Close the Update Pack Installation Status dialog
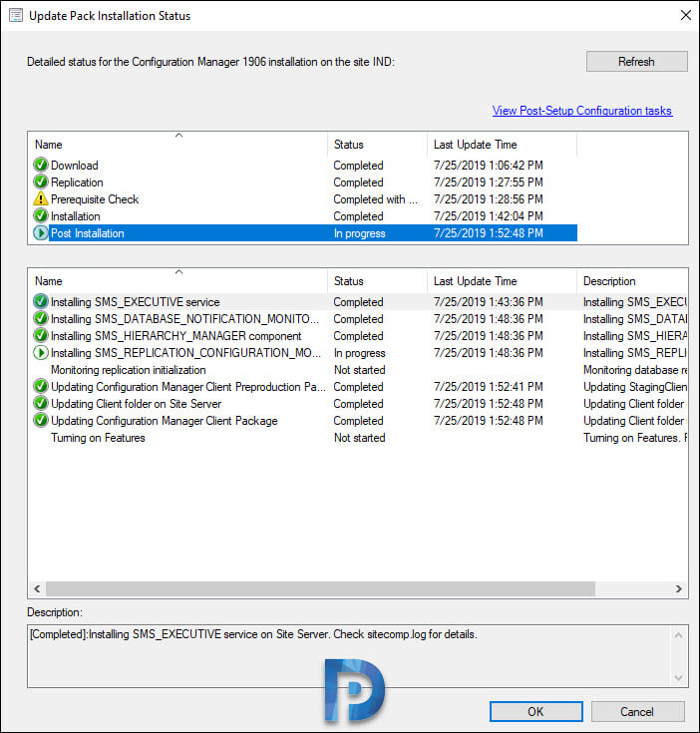Screen dimensions: 700x733 pyautogui.click(x=685, y=15)
